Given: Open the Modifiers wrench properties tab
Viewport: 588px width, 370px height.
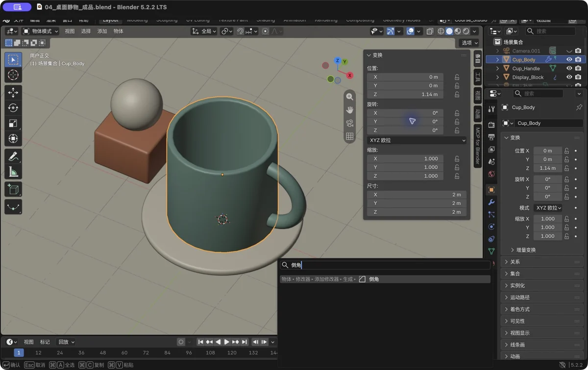Looking at the screenshot, I should click(491, 202).
